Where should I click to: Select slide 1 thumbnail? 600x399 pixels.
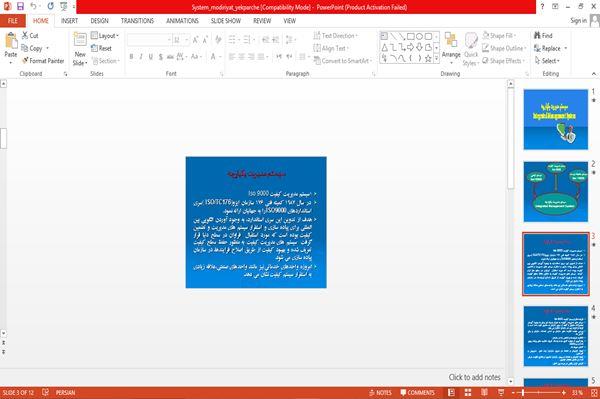(556, 119)
